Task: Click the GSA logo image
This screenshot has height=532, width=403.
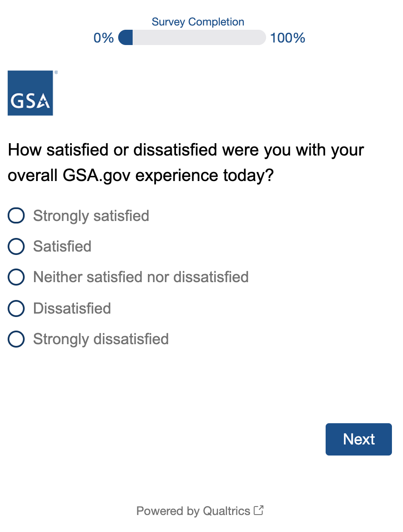Action: tap(30, 93)
